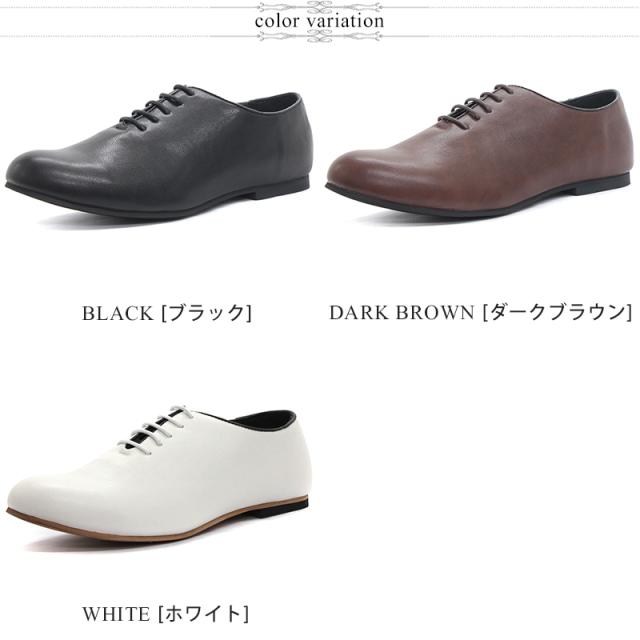Click the white shoe image
The width and height of the screenshot is (640, 640).
tap(158, 473)
